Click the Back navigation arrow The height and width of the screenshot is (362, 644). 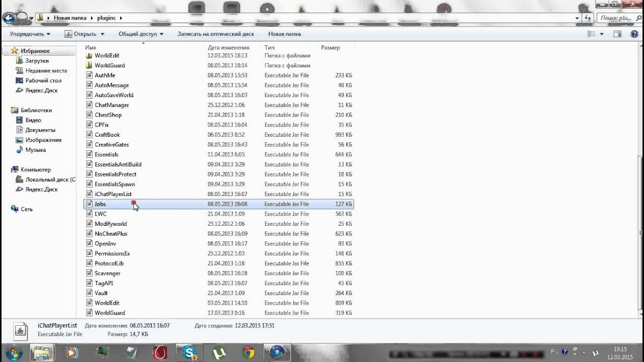click(9, 19)
